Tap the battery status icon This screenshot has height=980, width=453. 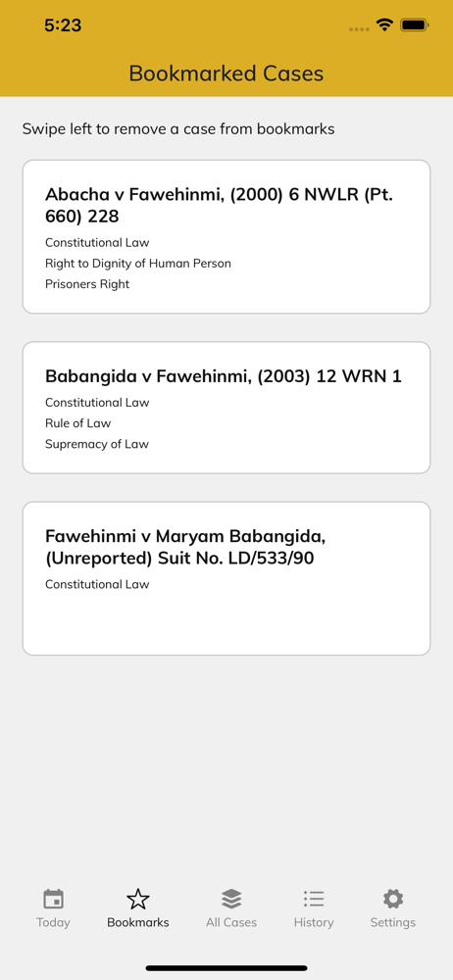point(414,25)
